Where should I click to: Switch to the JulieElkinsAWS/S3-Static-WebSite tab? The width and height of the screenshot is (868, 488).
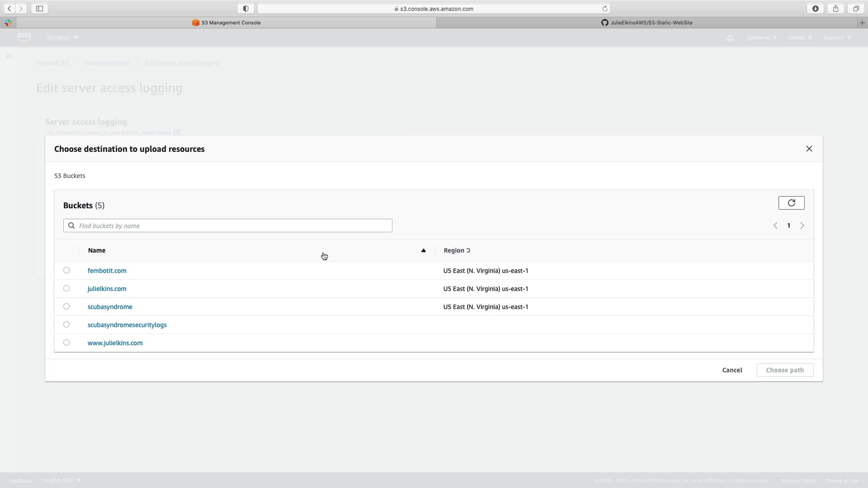coord(647,22)
